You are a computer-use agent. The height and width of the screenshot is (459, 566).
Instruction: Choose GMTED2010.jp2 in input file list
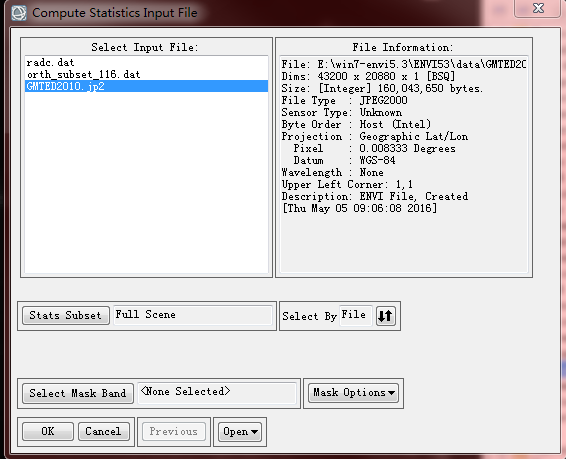146,86
